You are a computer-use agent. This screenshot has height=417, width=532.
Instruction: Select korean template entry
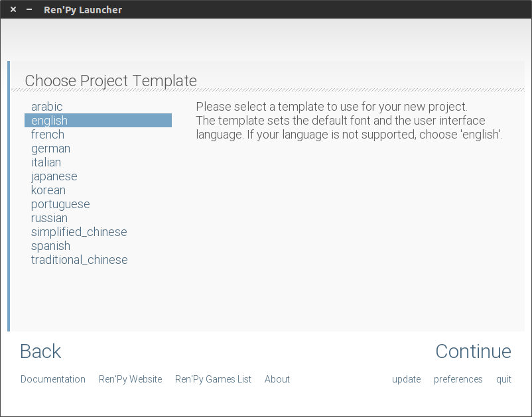point(48,190)
